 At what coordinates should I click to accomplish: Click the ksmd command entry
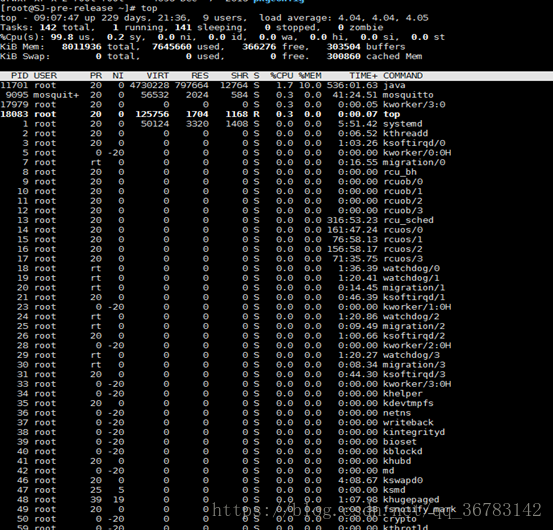[x=394, y=490]
